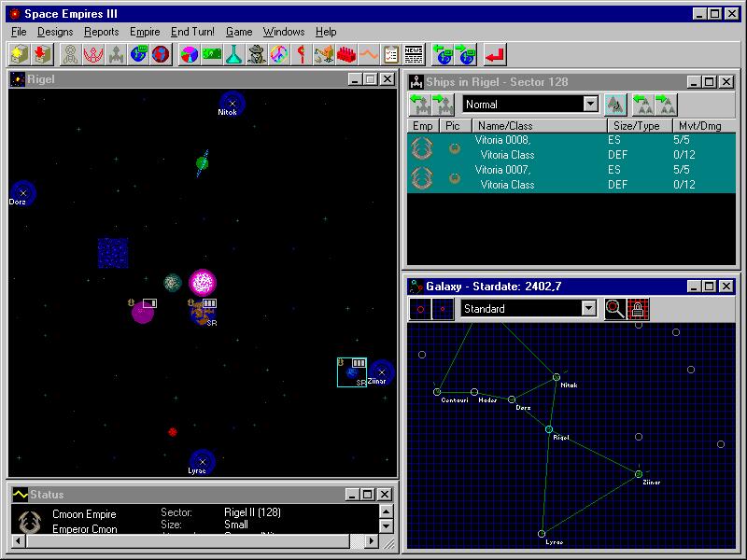
Task: Click the magenta planet in Rigel map
Action: (x=142, y=313)
